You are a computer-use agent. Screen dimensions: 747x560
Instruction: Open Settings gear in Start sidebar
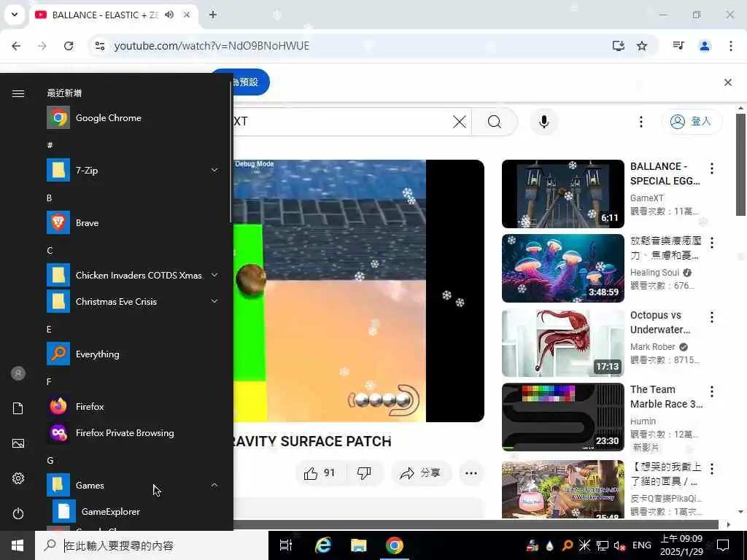[18, 478]
